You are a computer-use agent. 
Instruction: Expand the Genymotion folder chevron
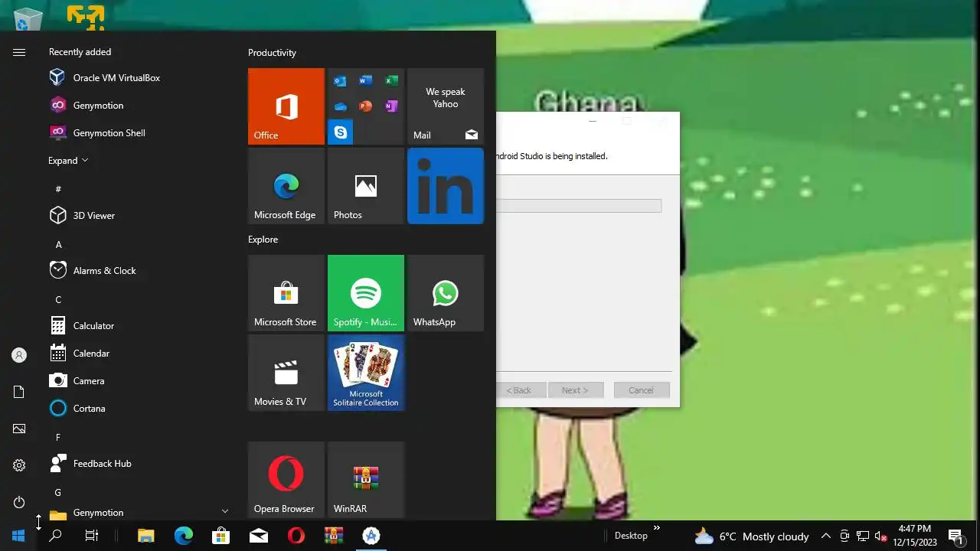point(224,511)
